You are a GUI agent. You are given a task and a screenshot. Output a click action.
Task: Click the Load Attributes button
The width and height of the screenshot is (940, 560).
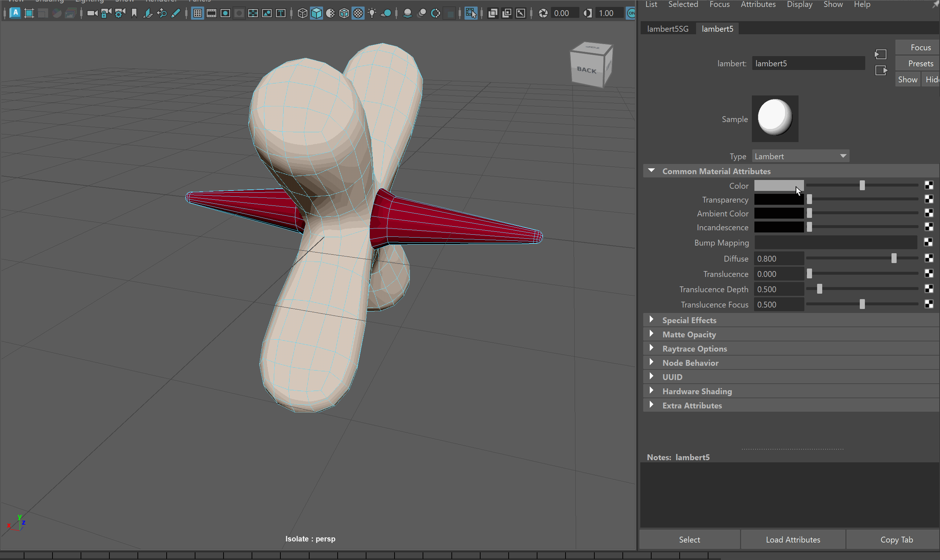[793, 539]
